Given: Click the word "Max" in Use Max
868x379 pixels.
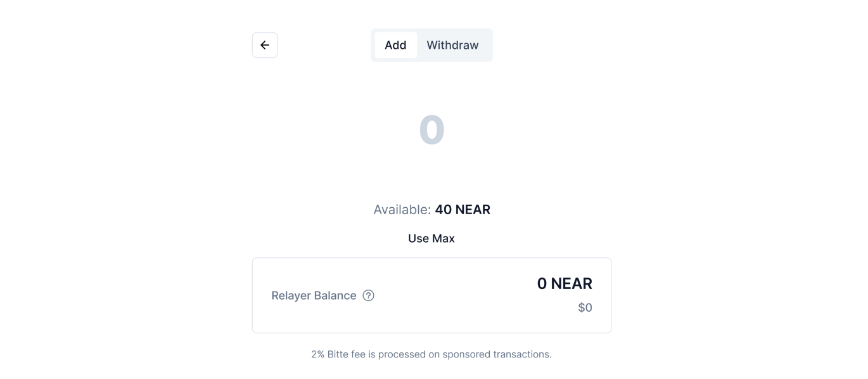Looking at the screenshot, I should [444, 238].
